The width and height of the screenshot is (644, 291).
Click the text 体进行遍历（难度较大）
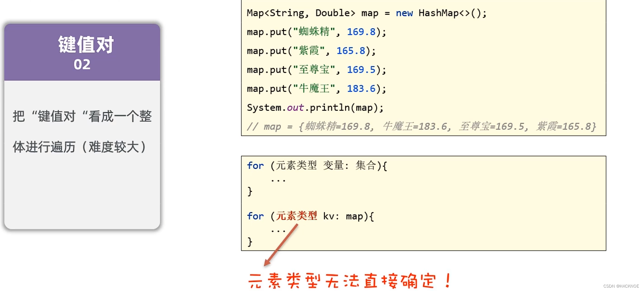[80, 147]
